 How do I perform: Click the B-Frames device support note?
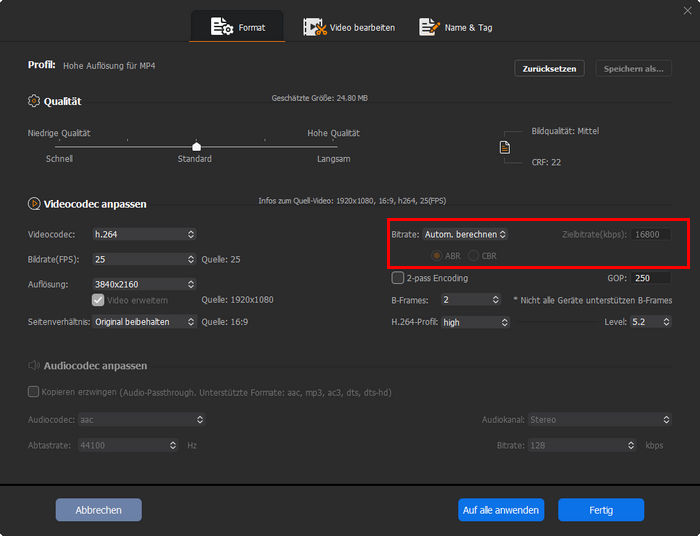[x=592, y=300]
